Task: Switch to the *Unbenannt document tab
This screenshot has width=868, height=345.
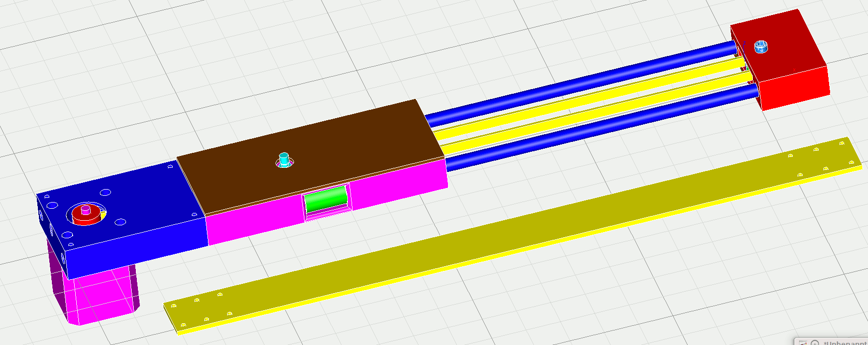Action: pos(845,342)
